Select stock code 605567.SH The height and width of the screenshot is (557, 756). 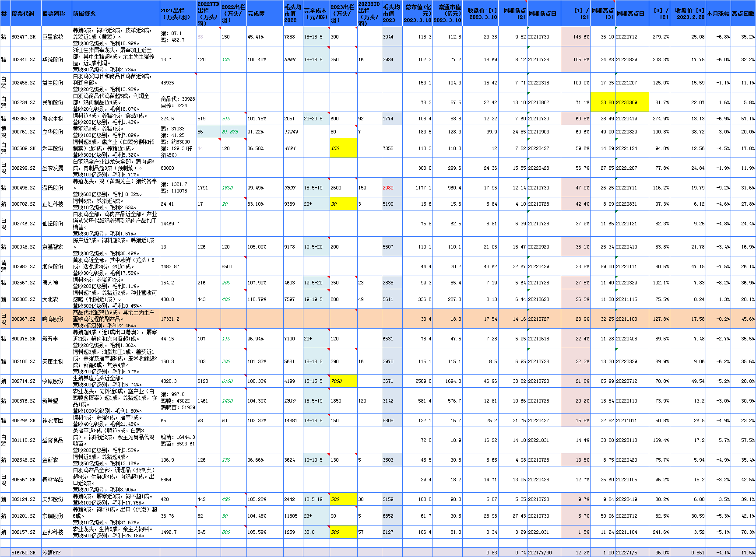24,480
